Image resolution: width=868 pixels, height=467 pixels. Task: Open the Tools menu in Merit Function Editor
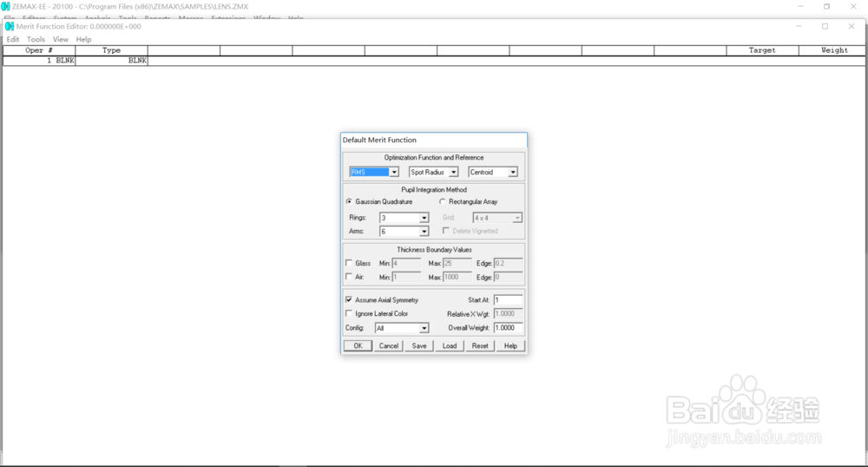coord(36,39)
